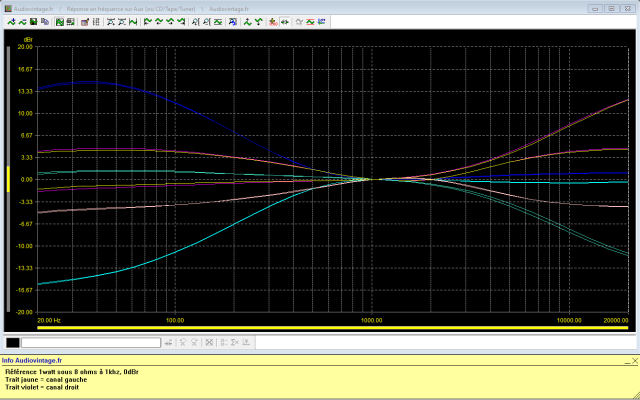Click first axis autoscale crossed-arrows icon
The height and width of the screenshot is (400, 640).
[x=111, y=22]
